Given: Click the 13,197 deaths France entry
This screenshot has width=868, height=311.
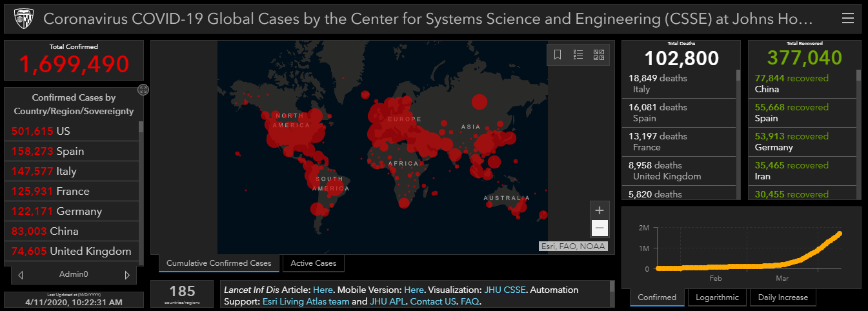Looking at the screenshot, I should [679, 142].
